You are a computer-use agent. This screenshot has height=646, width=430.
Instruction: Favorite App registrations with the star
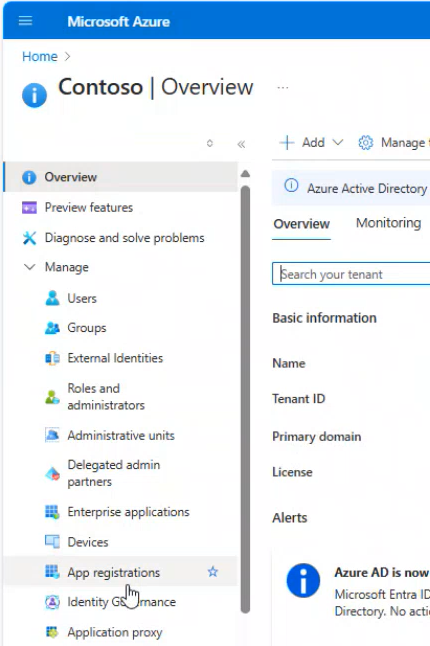click(213, 572)
